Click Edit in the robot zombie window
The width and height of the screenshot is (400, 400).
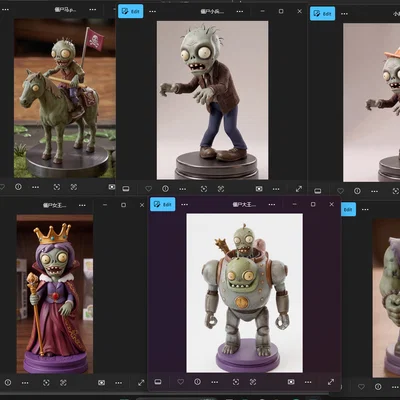pos(163,204)
